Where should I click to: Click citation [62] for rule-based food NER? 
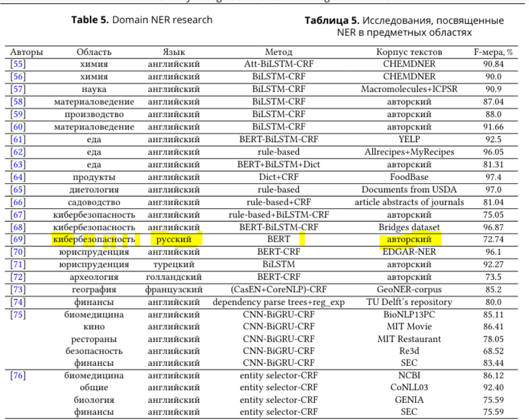pyautogui.click(x=18, y=152)
